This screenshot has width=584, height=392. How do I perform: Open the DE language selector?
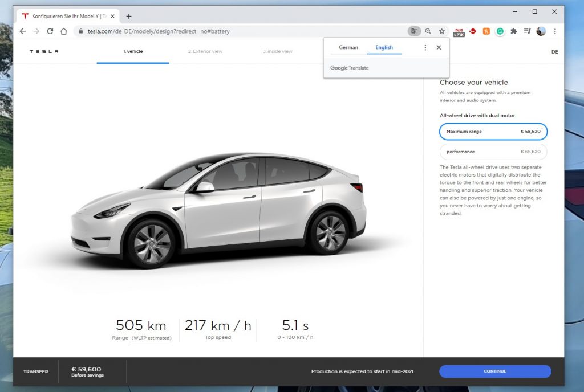pyautogui.click(x=554, y=52)
